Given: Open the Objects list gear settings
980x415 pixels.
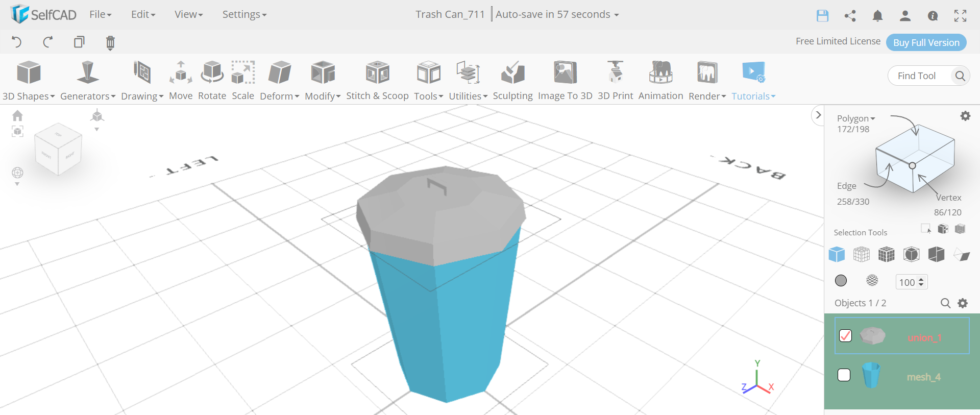Looking at the screenshot, I should coord(963,303).
